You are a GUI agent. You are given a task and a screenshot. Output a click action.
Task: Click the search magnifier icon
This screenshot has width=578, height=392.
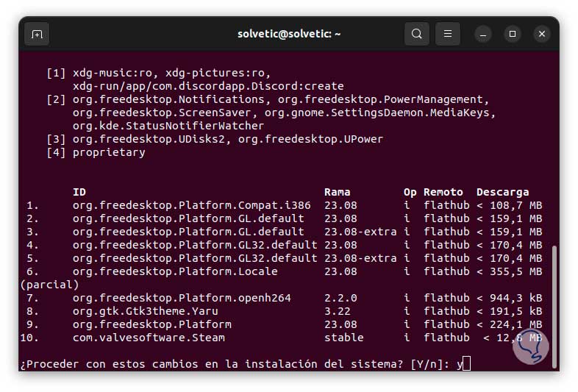pyautogui.click(x=417, y=34)
